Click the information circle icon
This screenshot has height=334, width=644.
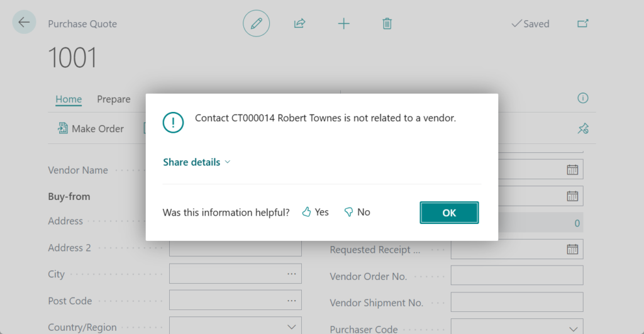583,98
